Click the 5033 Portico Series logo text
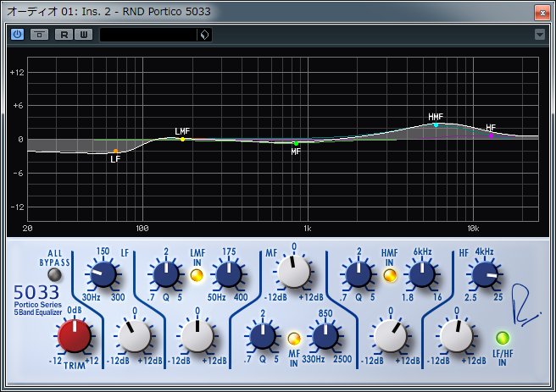Screen dimensions: 556x392 pos(37,300)
